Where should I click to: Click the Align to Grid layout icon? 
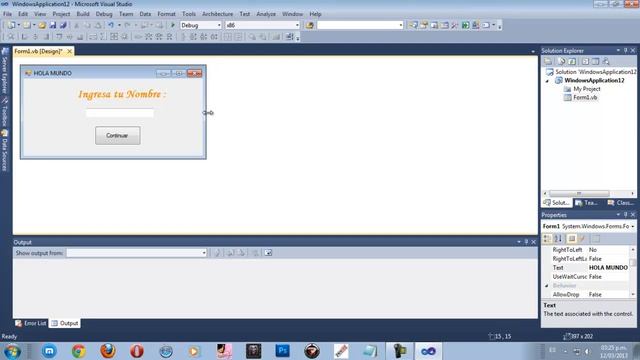(11, 37)
